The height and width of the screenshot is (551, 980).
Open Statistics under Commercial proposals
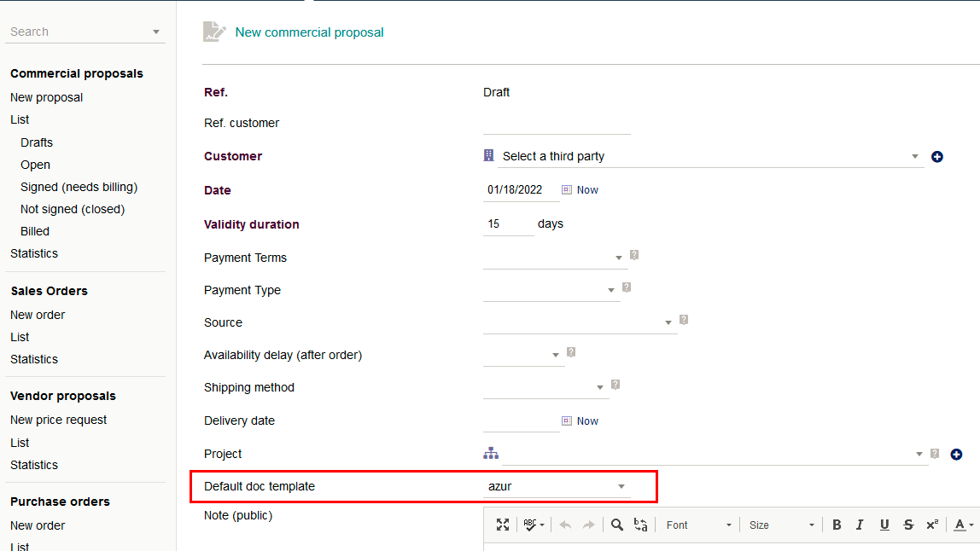[34, 253]
